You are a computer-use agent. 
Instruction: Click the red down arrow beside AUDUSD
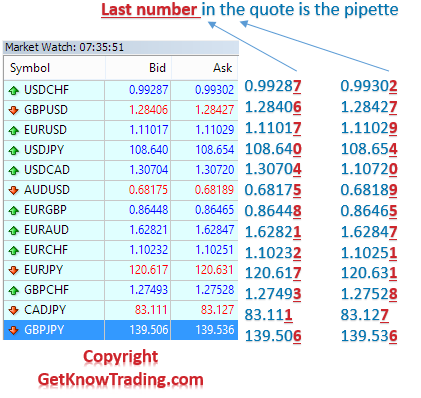tap(14, 190)
